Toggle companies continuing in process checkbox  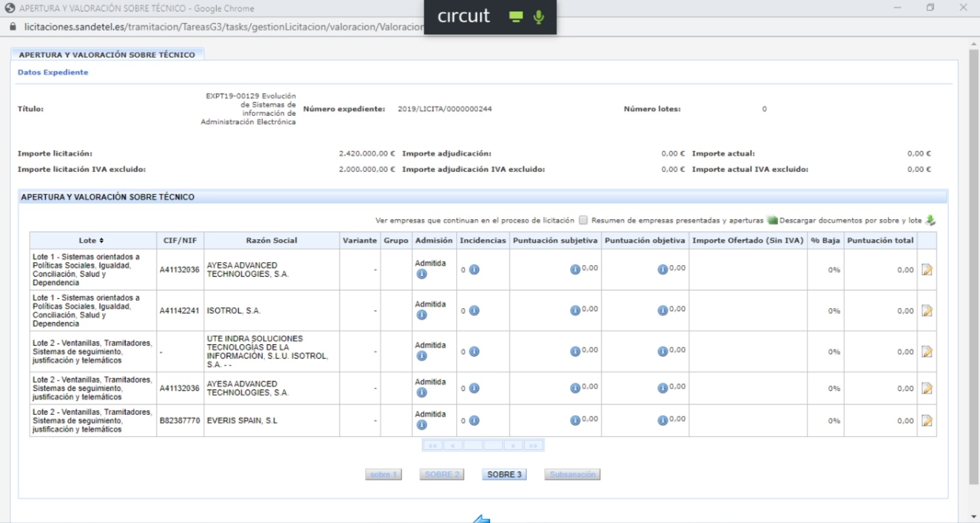583,220
